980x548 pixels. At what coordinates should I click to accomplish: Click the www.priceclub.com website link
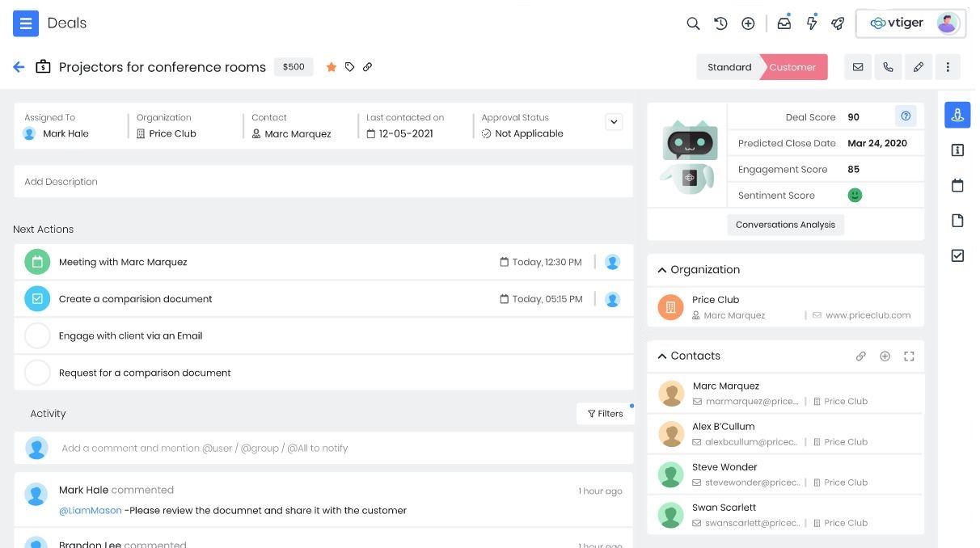pyautogui.click(x=868, y=314)
